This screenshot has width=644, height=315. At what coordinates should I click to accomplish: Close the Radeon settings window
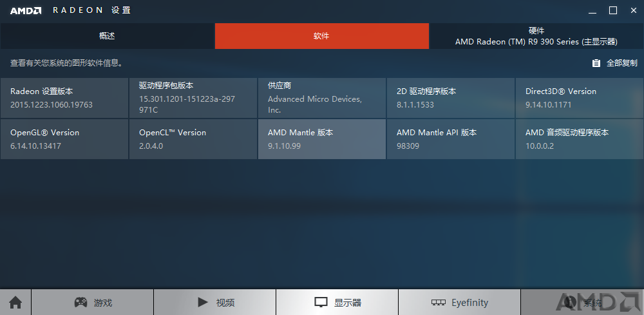[x=633, y=11]
